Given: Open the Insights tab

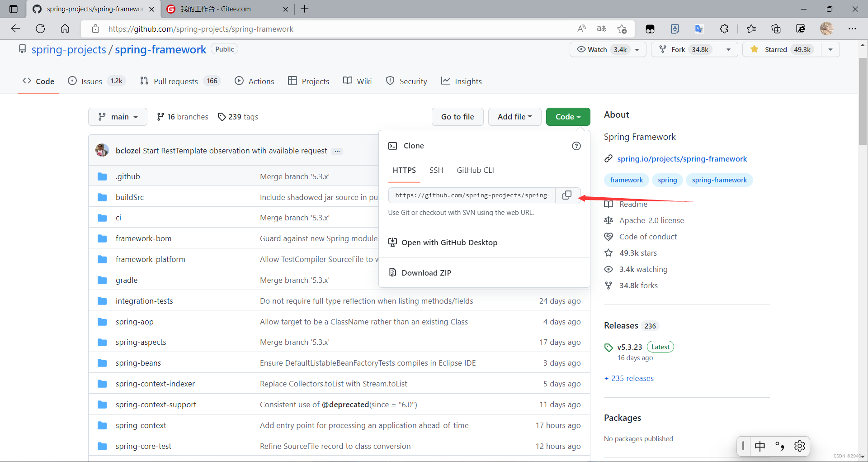Looking at the screenshot, I should (x=462, y=81).
